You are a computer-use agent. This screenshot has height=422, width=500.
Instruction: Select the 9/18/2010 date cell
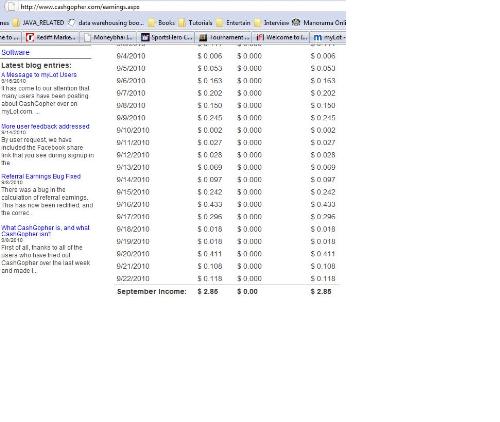point(133,229)
